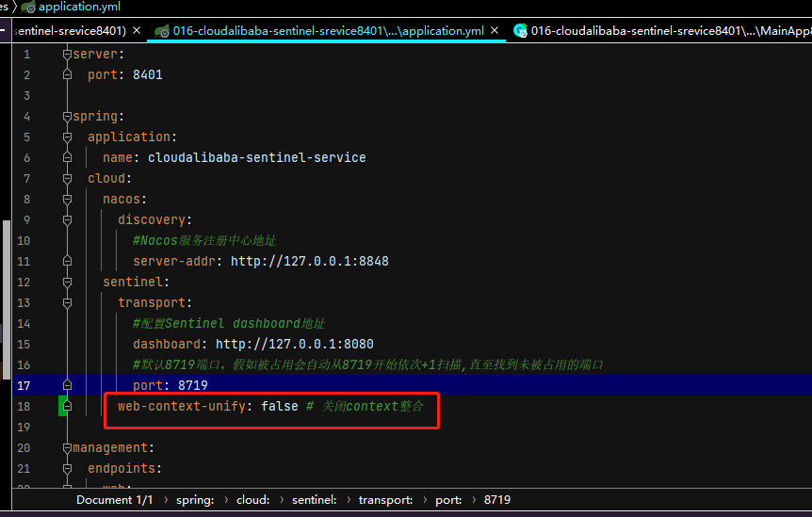Click line number 17 in the gutter
Viewport: 812px width, 517px height.
point(24,385)
